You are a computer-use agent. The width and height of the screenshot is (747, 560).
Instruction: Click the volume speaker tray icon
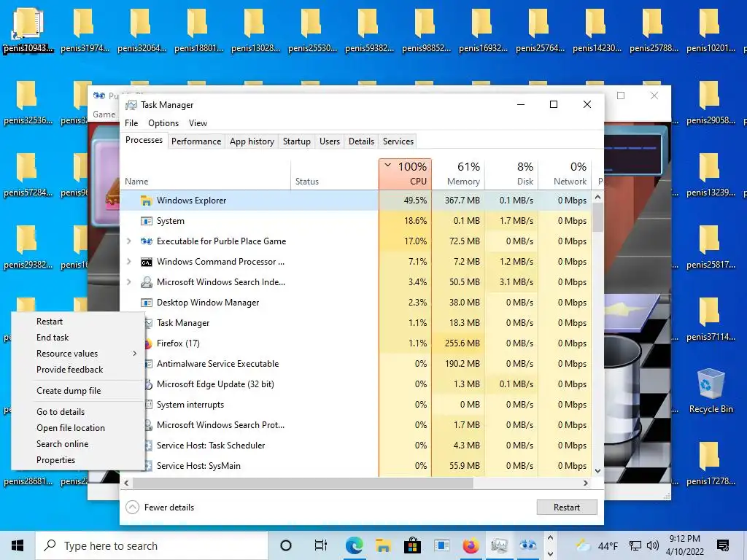(653, 545)
